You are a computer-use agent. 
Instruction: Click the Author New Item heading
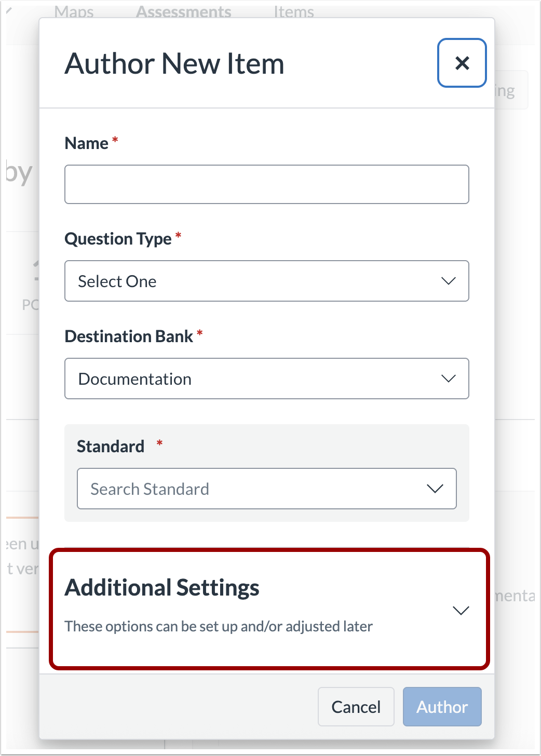[x=174, y=63]
